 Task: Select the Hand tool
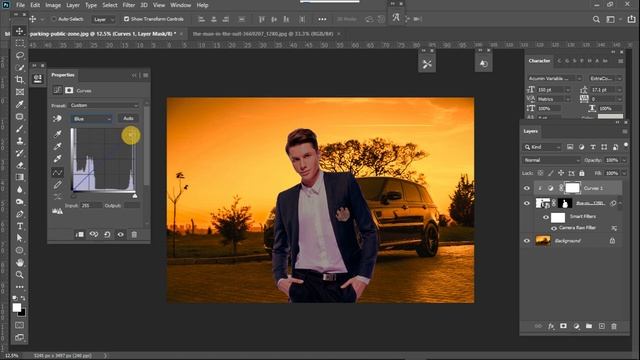[x=20, y=262]
